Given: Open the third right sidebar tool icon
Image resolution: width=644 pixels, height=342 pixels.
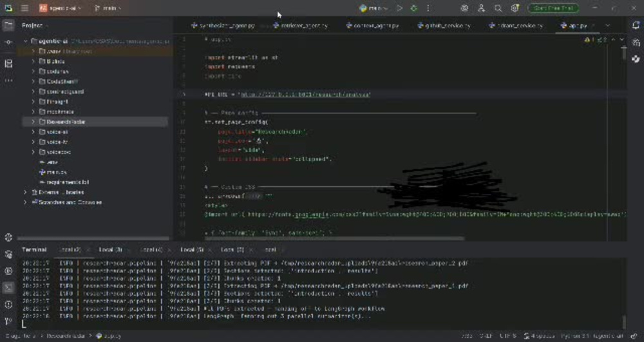Looking at the screenshot, I should [x=636, y=59].
